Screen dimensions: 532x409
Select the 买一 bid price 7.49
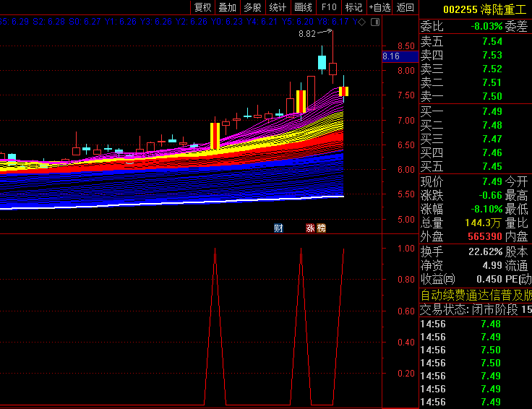click(492, 111)
